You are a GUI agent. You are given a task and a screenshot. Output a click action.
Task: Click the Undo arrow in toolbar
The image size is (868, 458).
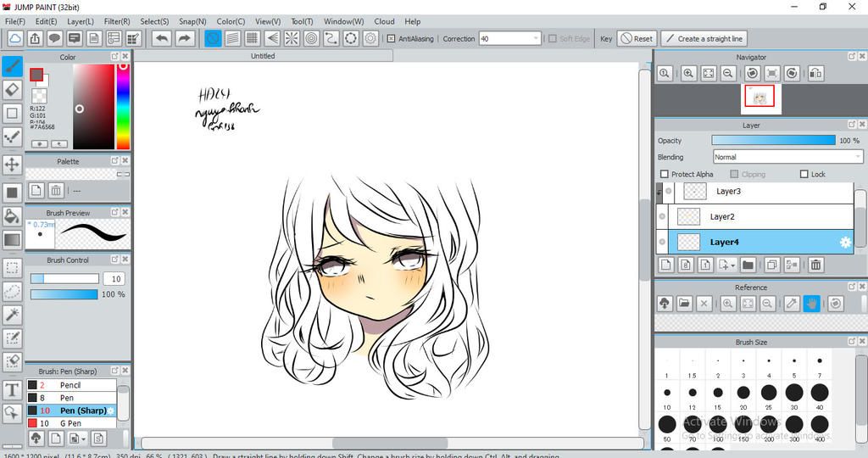click(x=162, y=38)
